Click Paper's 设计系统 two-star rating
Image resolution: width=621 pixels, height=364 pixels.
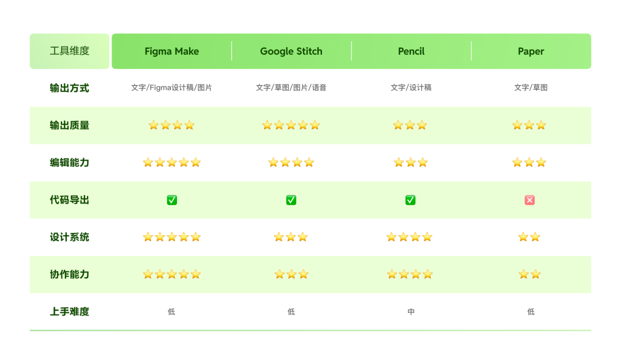point(529,237)
